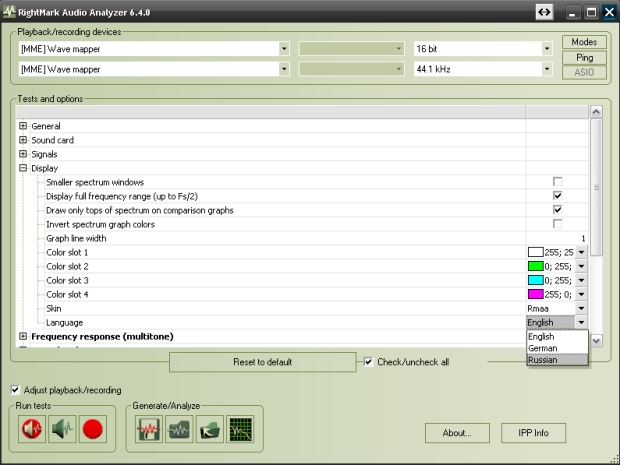620x465 pixels.
Task: Open Color slot 3 dropdown arrow
Action: 581,280
